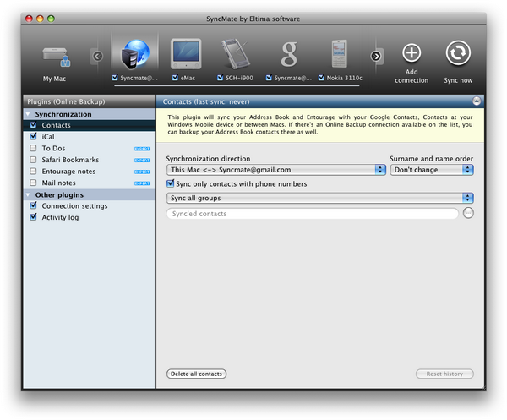
Task: Toggle the Google Syncmate@ connection checkbox
Action: tap(269, 78)
